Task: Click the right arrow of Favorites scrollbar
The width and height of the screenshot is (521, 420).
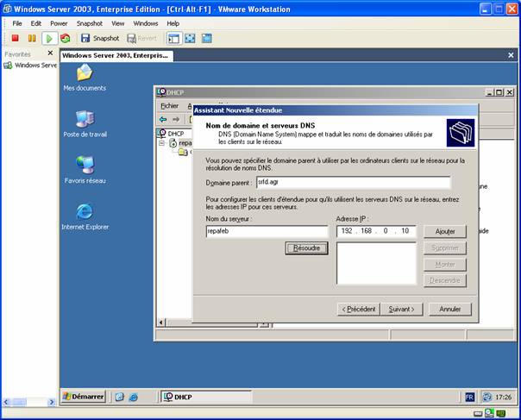Action: 51,402
